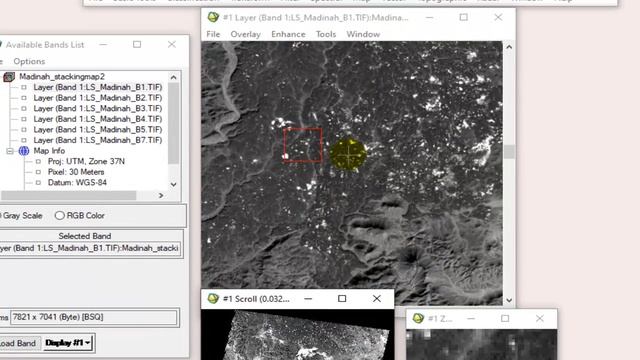This screenshot has width=640, height=360.
Task: Click the ENVI icon in Zoom window title bar
Action: (x=418, y=318)
